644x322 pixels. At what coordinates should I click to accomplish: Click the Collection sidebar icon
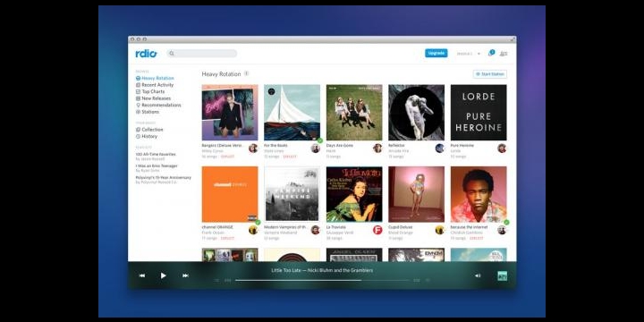point(138,130)
